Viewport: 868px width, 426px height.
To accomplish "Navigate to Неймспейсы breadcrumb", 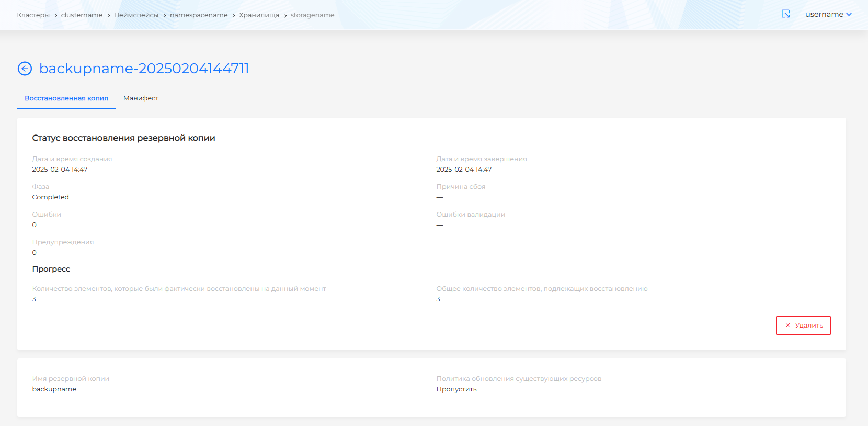I will [136, 15].
